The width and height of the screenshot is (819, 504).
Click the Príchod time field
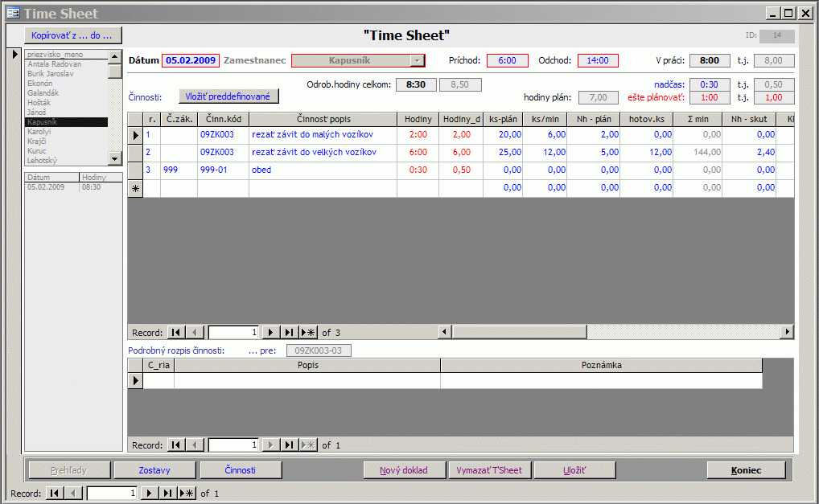point(507,60)
